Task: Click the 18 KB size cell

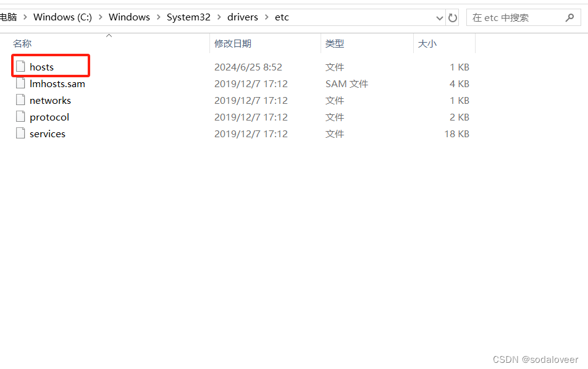Action: click(x=457, y=134)
